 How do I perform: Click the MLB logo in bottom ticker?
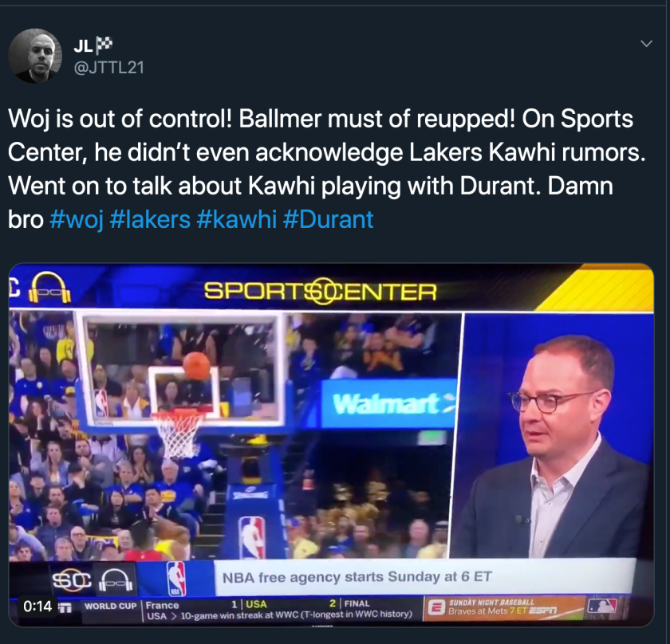tap(602, 605)
